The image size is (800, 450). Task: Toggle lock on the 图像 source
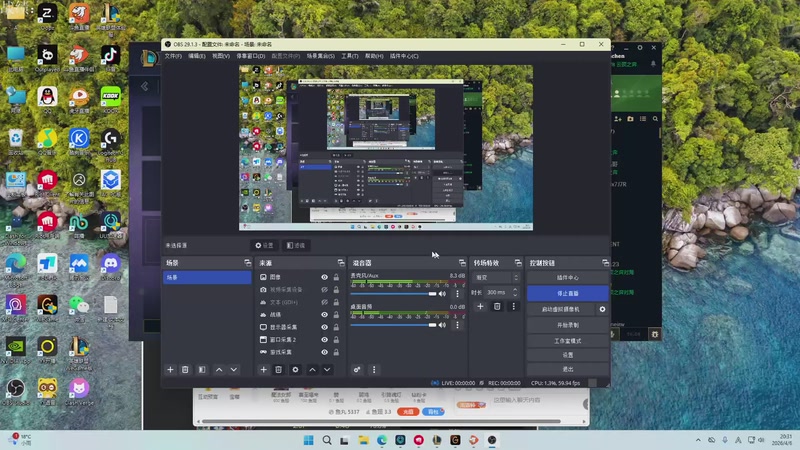(336, 277)
